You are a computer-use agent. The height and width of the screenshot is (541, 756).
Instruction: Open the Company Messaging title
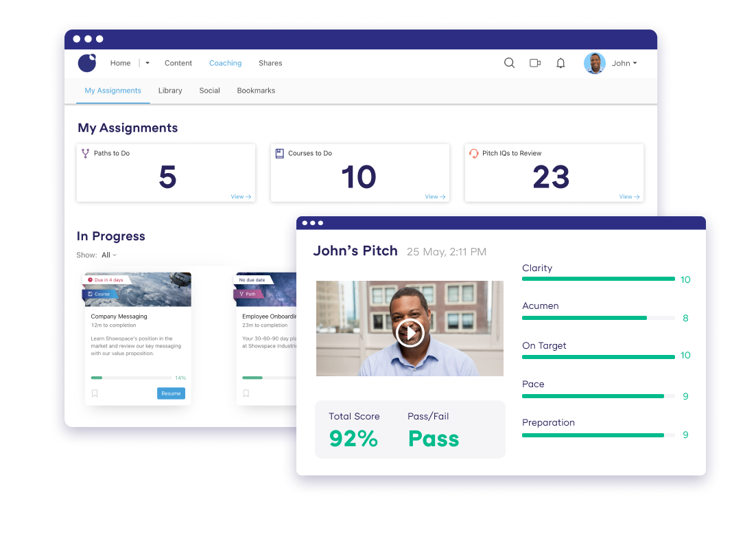pyautogui.click(x=119, y=316)
